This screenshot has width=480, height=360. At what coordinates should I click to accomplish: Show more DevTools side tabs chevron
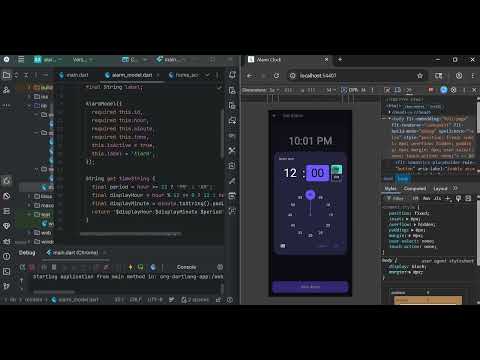455,188
